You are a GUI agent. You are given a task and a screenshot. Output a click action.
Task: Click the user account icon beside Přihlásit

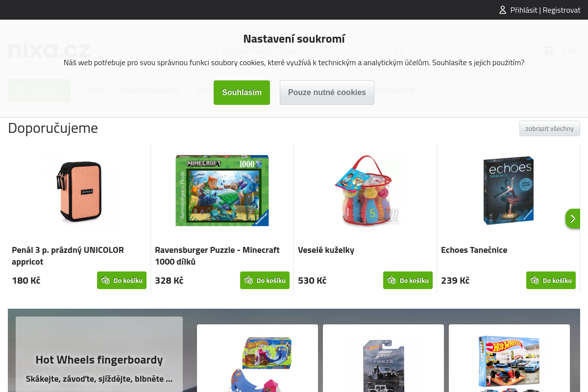point(502,10)
